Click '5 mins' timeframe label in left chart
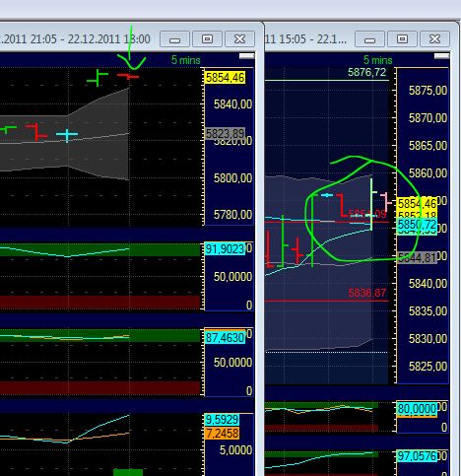The height and width of the screenshot is (476, 461). (185, 60)
